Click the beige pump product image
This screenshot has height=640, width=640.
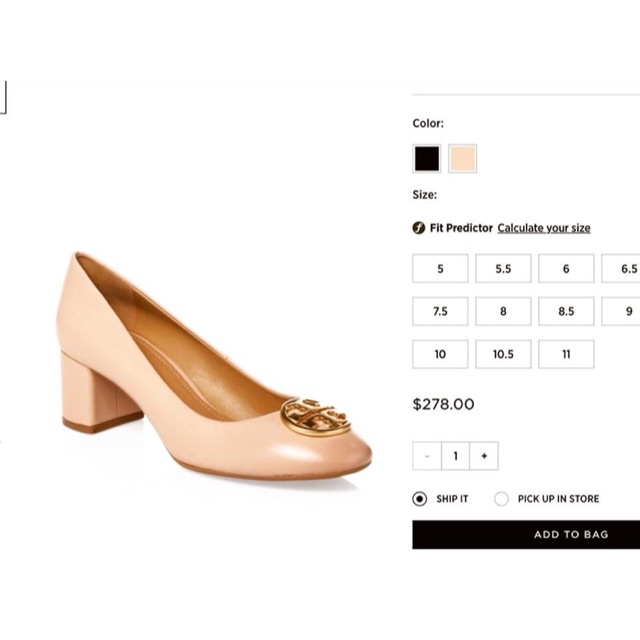coord(215,370)
